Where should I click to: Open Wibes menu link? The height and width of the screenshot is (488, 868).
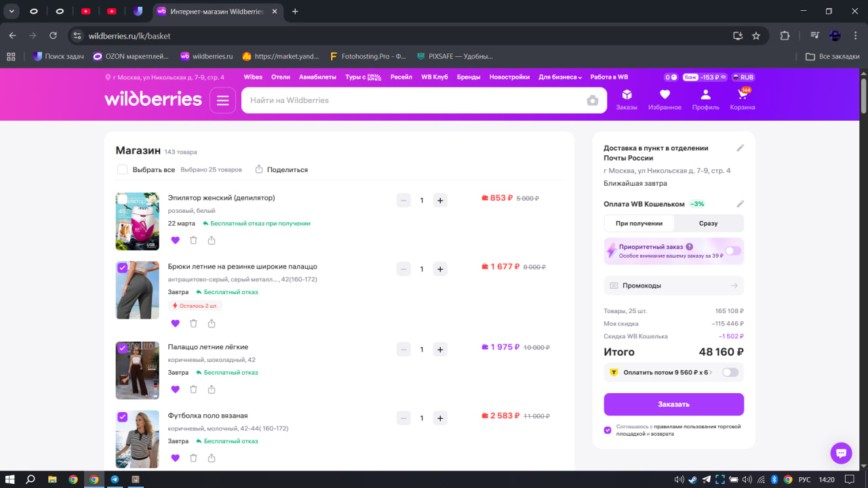(253, 77)
